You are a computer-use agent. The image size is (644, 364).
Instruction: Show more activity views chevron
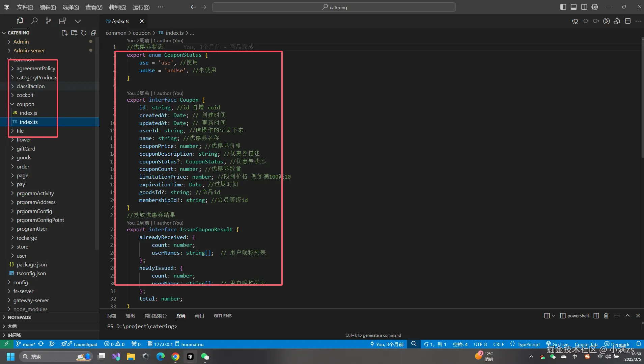(x=78, y=21)
